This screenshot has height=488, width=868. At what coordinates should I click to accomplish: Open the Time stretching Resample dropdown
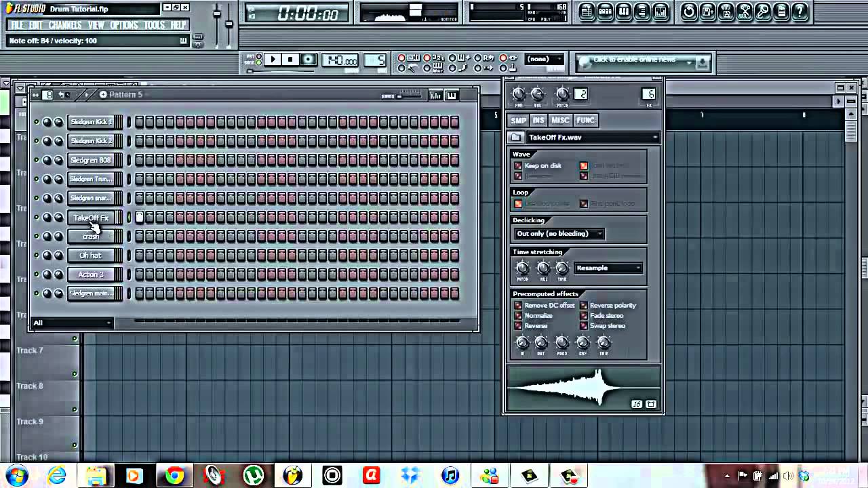click(608, 268)
